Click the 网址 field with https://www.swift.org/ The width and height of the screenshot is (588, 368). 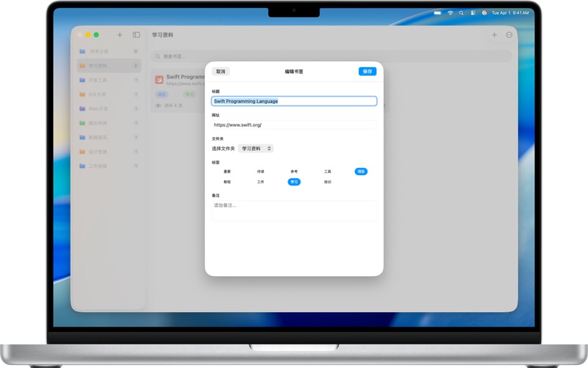[294, 124]
